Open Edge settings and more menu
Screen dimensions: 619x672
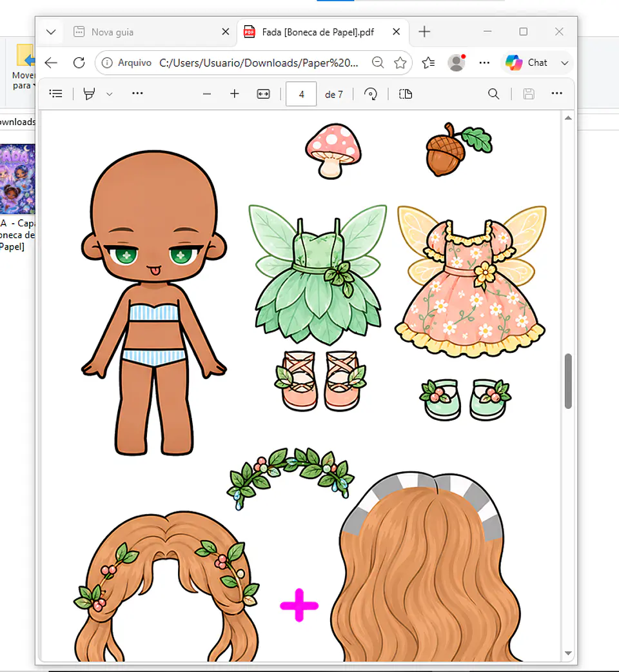click(484, 63)
